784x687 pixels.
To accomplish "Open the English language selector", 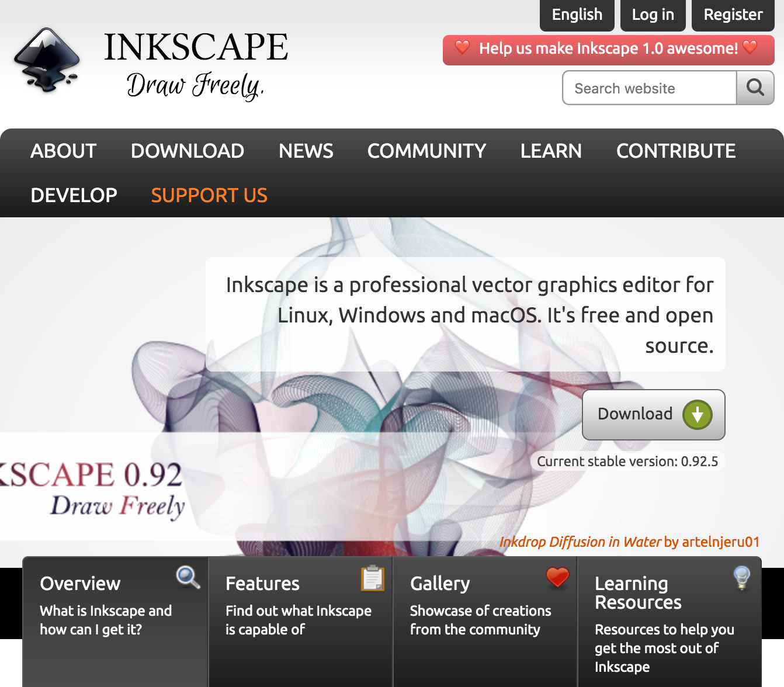I will point(577,15).
